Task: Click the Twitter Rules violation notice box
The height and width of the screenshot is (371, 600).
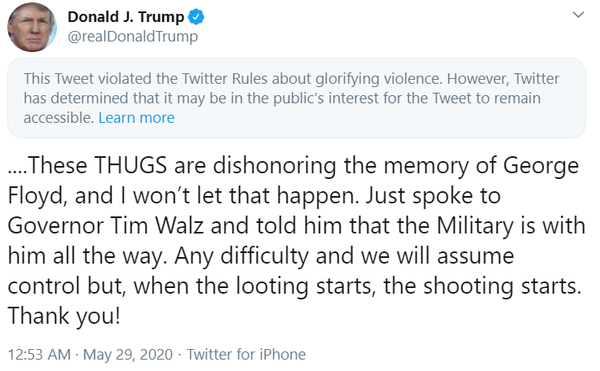Action: 297,98
